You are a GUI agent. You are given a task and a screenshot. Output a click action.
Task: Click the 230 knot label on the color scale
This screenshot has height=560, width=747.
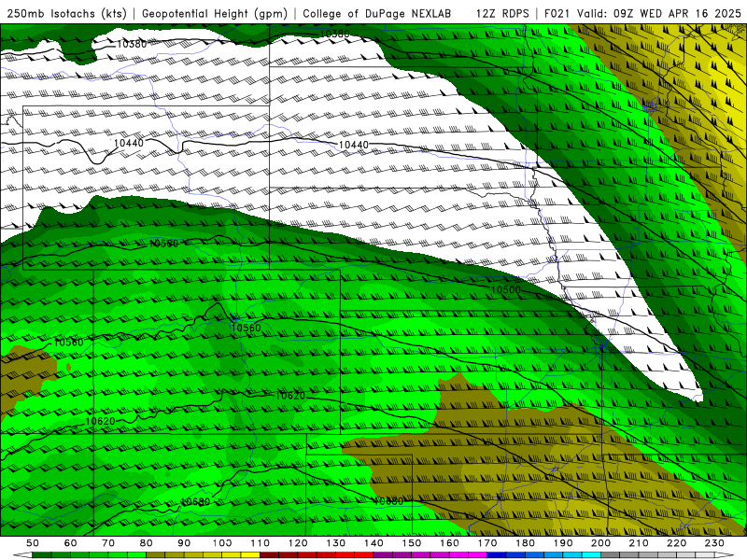click(714, 543)
